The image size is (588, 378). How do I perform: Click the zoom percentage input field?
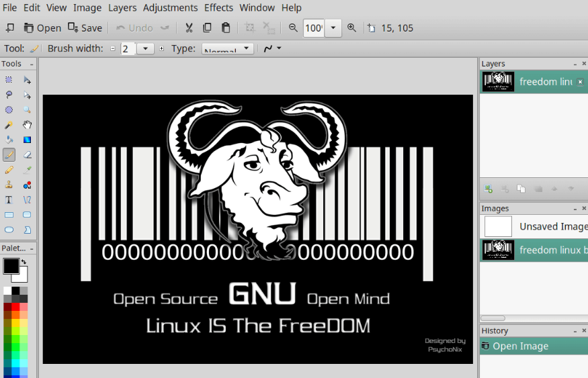(x=314, y=28)
